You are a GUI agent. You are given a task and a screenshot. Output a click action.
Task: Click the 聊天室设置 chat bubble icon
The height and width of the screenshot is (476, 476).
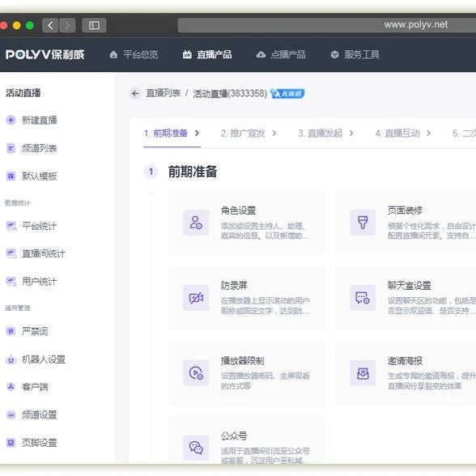pos(363,298)
